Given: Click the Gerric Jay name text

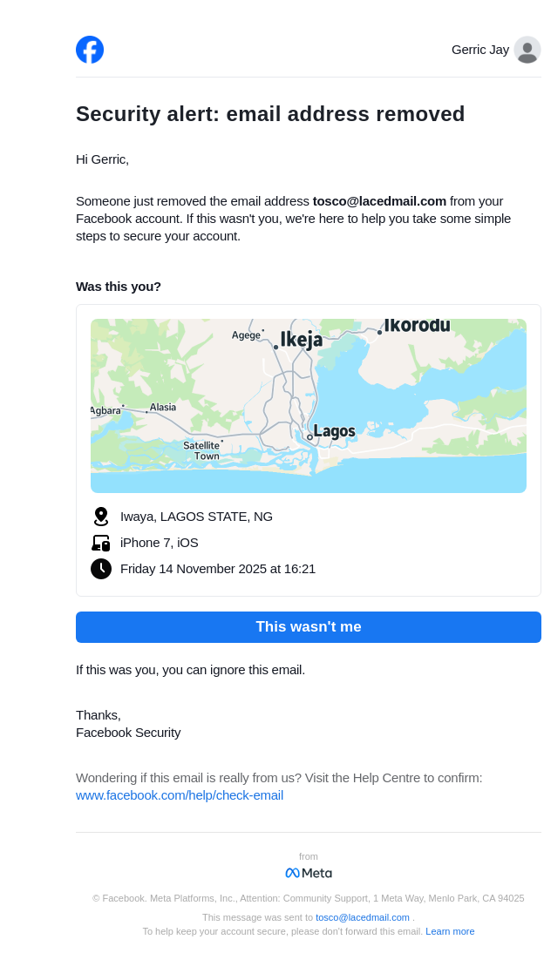Looking at the screenshot, I should click(480, 50).
